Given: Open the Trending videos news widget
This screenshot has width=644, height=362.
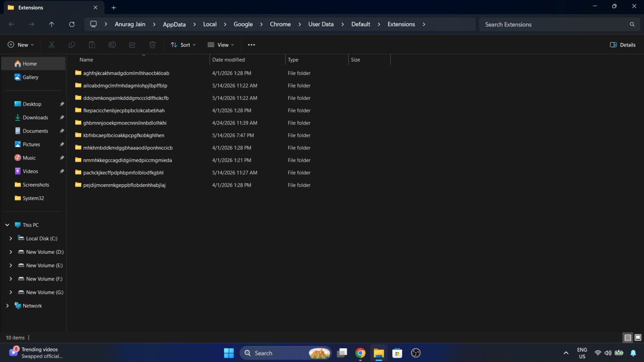Looking at the screenshot, I should point(36,353).
